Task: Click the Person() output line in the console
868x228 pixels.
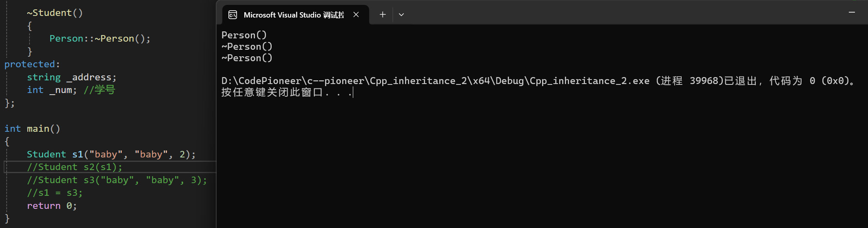Action: click(244, 35)
